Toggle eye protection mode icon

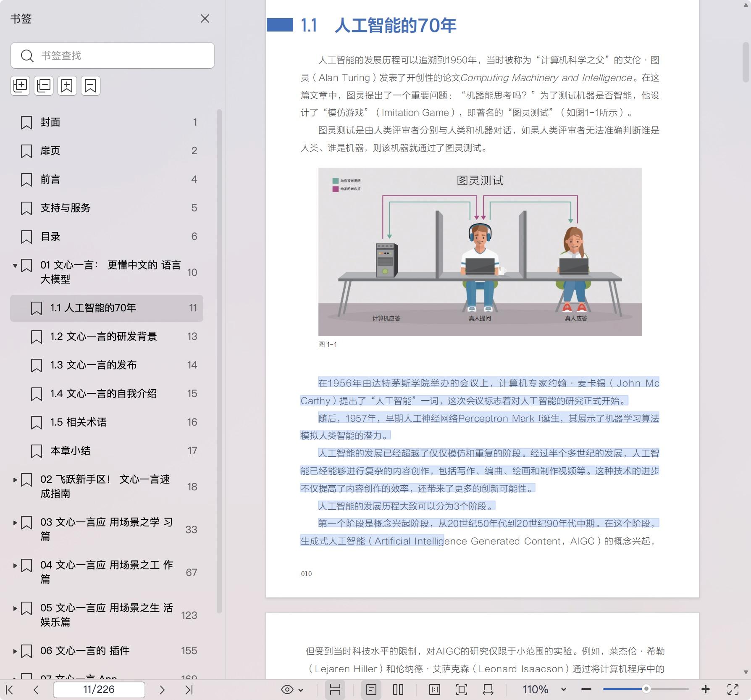pos(287,689)
